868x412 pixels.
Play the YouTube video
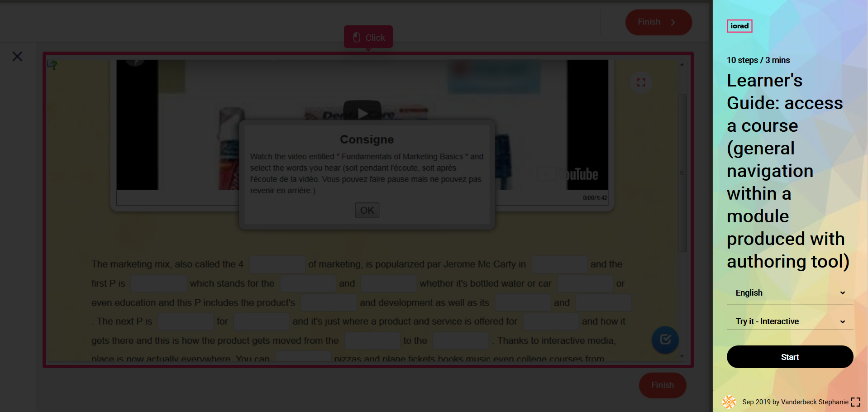[362, 112]
